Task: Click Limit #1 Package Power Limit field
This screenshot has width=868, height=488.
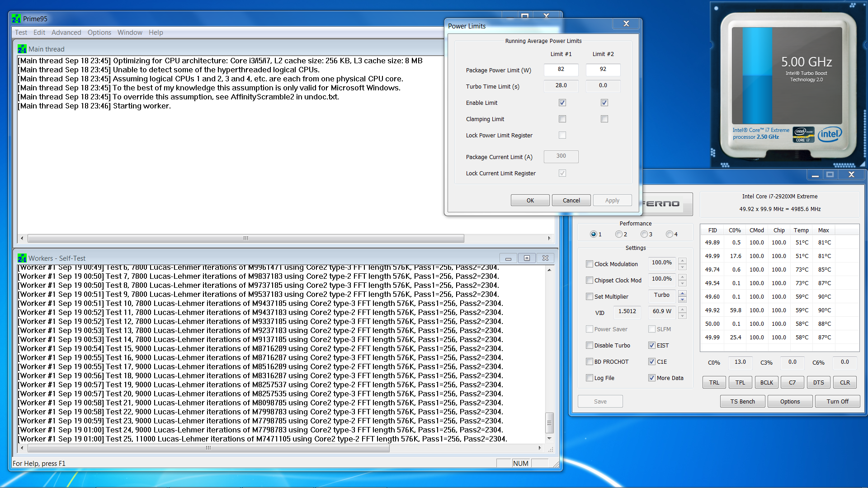Action: 561,70
